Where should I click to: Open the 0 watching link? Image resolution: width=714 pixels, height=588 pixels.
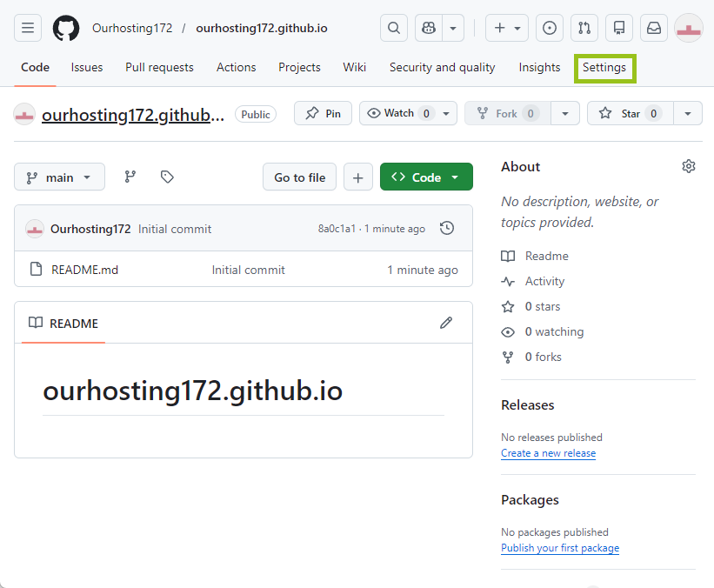554,331
